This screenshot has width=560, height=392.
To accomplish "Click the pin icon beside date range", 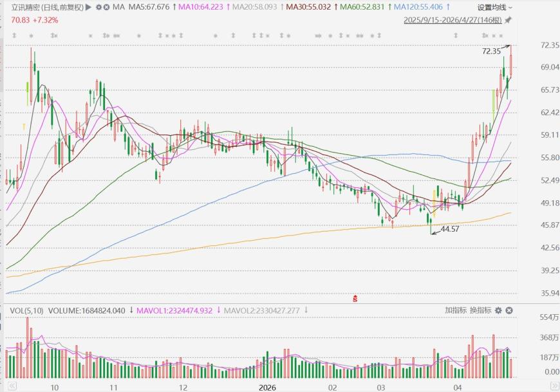I will click(509, 20).
